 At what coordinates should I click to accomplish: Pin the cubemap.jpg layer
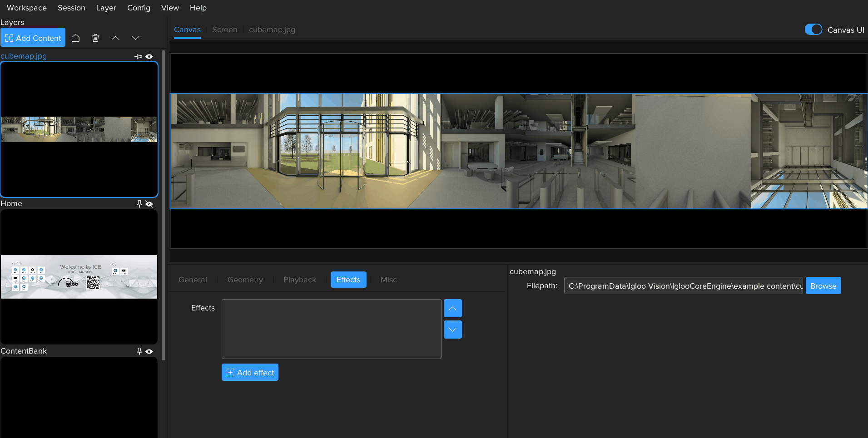tap(139, 57)
